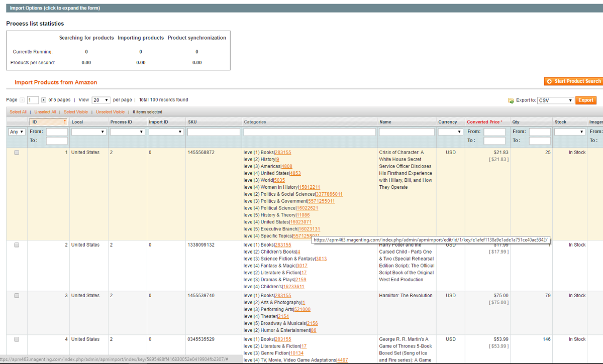The width and height of the screenshot is (603, 364).
Task: Click the Select All link
Action: (x=18, y=112)
